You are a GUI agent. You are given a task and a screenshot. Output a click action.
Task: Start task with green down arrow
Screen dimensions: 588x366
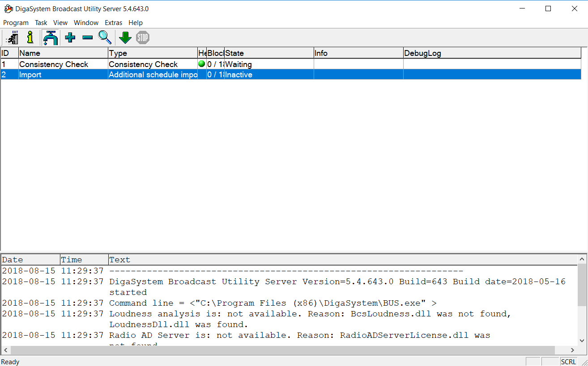tap(125, 38)
